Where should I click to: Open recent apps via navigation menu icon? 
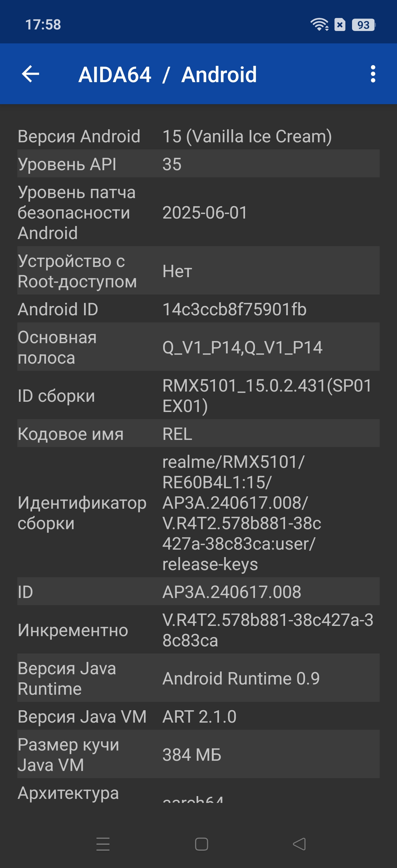coord(103,844)
